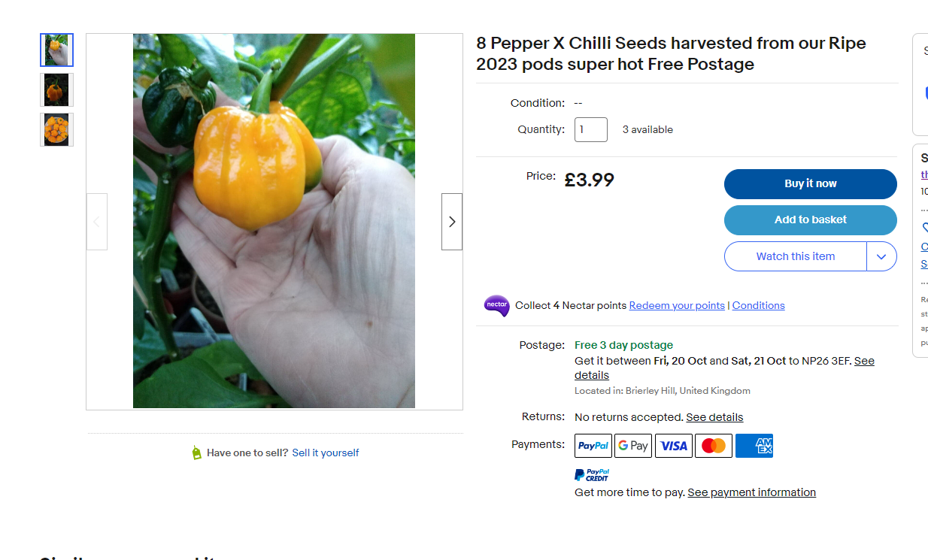Select the Visa payment icon
The image size is (928, 560).
coord(673,445)
